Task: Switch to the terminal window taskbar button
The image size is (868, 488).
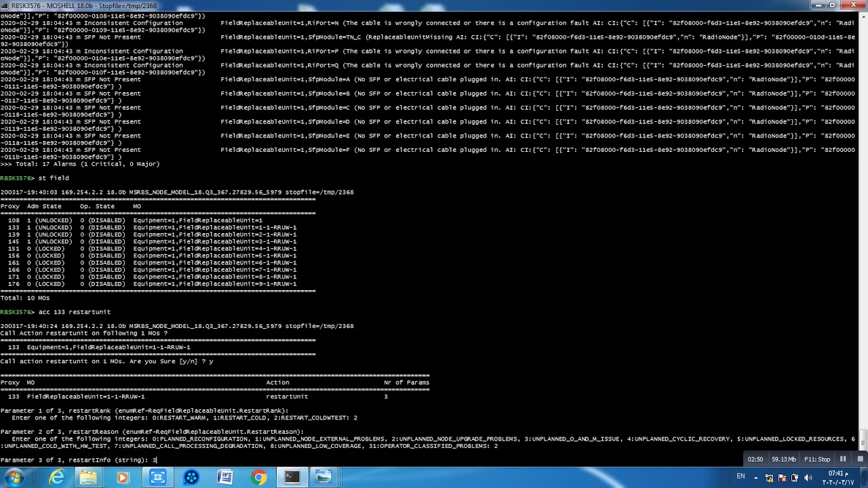Action: tap(292, 478)
